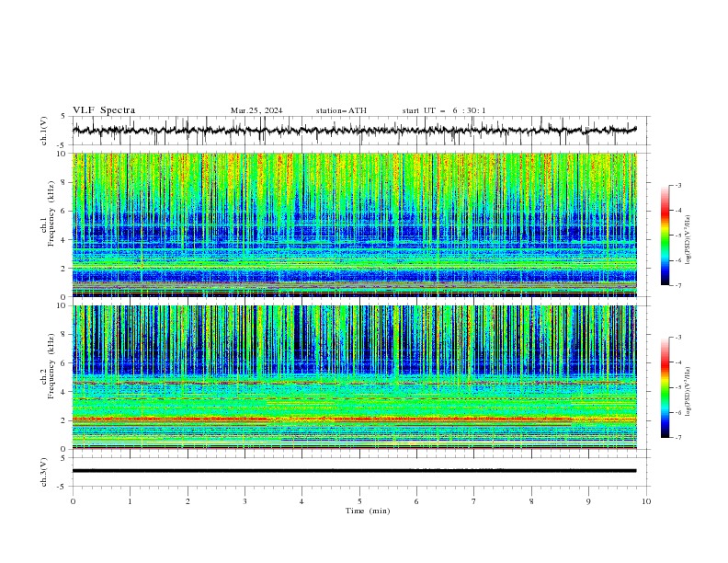Click time axis tick label '0'
This screenshot has width=728, height=563.
tap(73, 501)
